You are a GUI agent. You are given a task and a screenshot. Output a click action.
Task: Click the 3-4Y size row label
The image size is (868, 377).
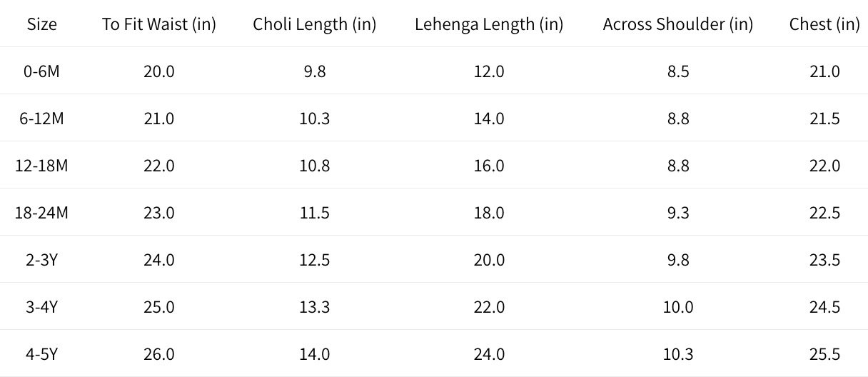(41, 307)
